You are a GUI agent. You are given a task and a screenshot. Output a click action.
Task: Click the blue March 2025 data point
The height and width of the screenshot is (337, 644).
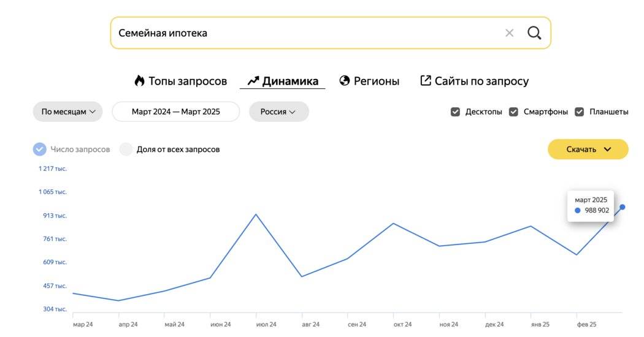pos(623,207)
